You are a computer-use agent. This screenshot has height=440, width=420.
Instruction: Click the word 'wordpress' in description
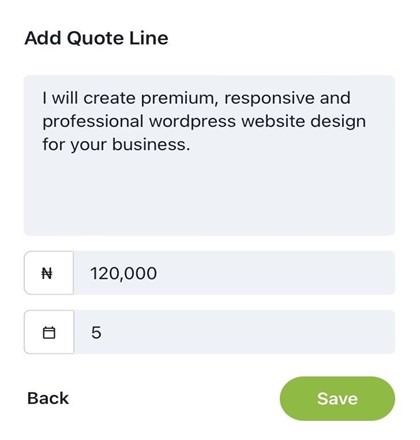tap(192, 122)
